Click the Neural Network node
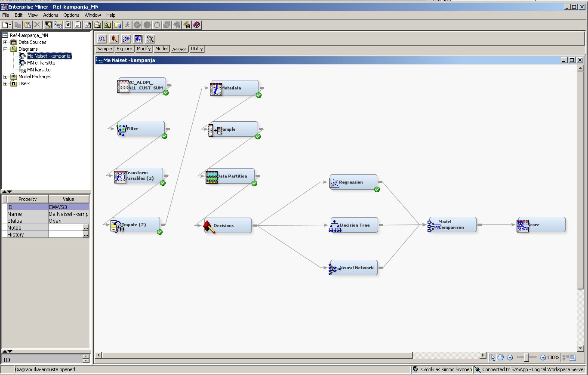 pyautogui.click(x=354, y=267)
